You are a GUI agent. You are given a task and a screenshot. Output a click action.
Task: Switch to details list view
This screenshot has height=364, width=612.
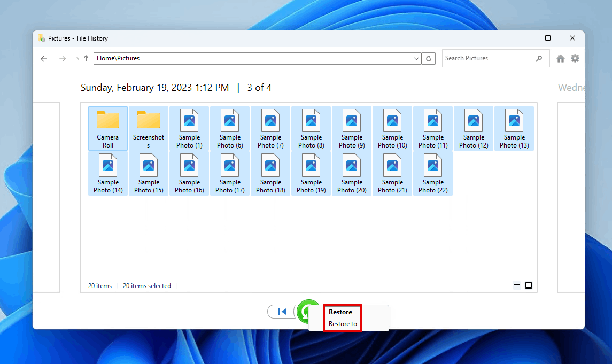click(517, 285)
